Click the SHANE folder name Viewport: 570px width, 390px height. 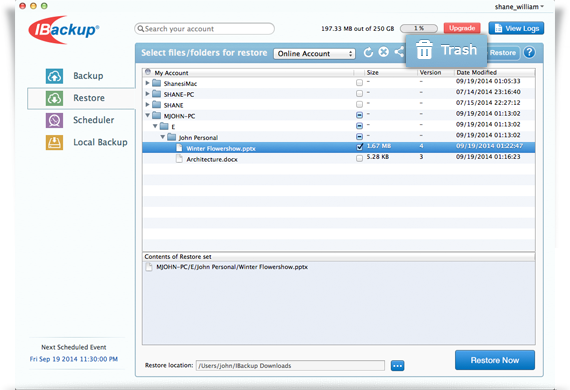point(173,105)
